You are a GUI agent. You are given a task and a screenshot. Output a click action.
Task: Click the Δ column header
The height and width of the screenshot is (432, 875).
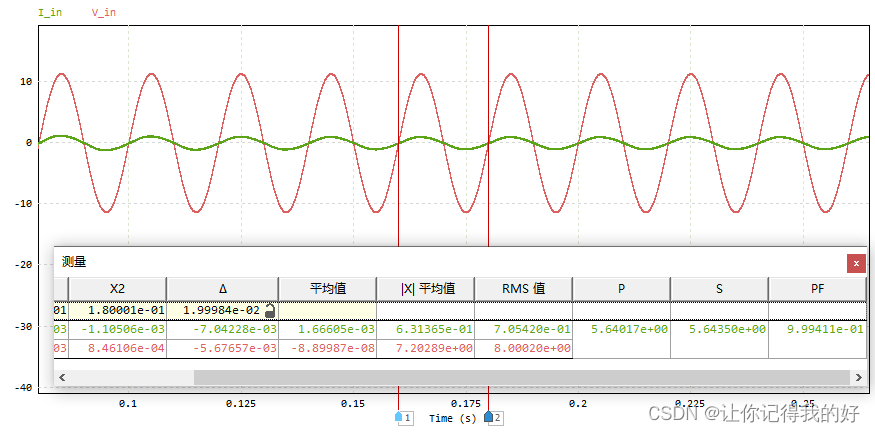[x=223, y=289]
